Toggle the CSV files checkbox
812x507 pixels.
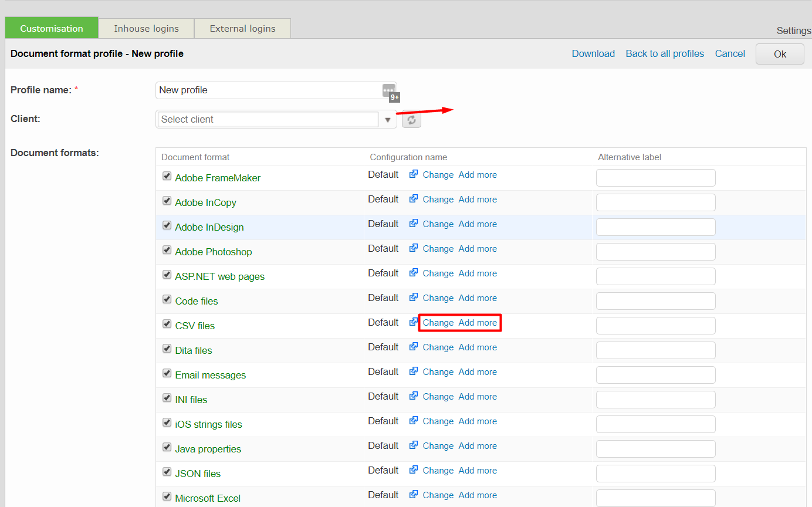tap(167, 325)
